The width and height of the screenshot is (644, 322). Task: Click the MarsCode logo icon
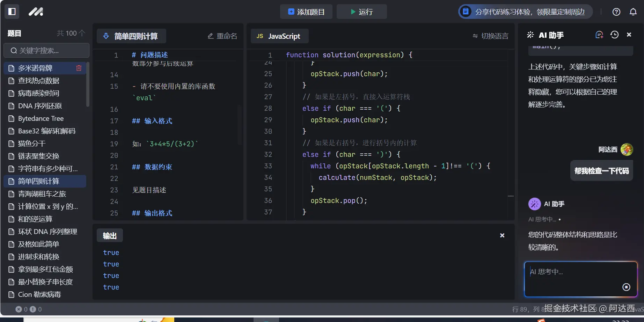pos(36,12)
